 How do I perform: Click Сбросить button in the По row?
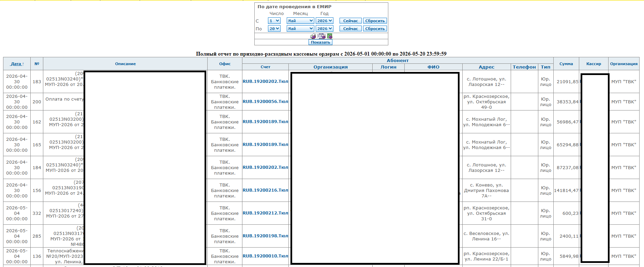pyautogui.click(x=375, y=29)
